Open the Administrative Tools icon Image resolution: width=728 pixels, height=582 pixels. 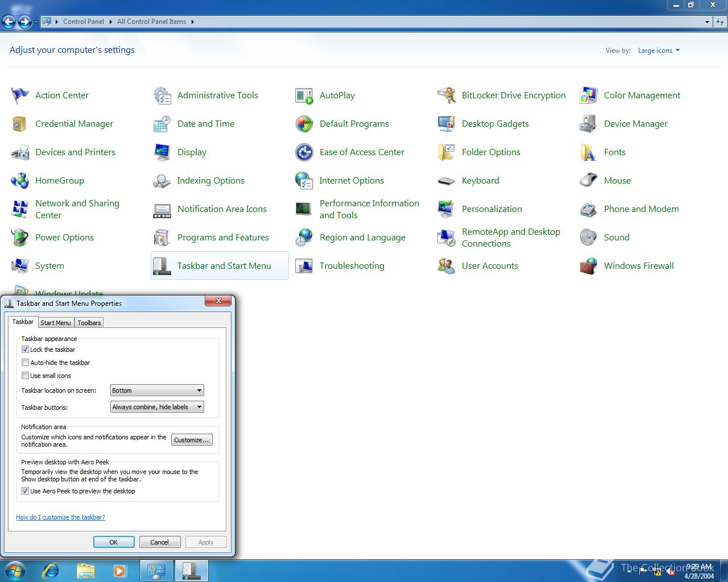pos(162,95)
